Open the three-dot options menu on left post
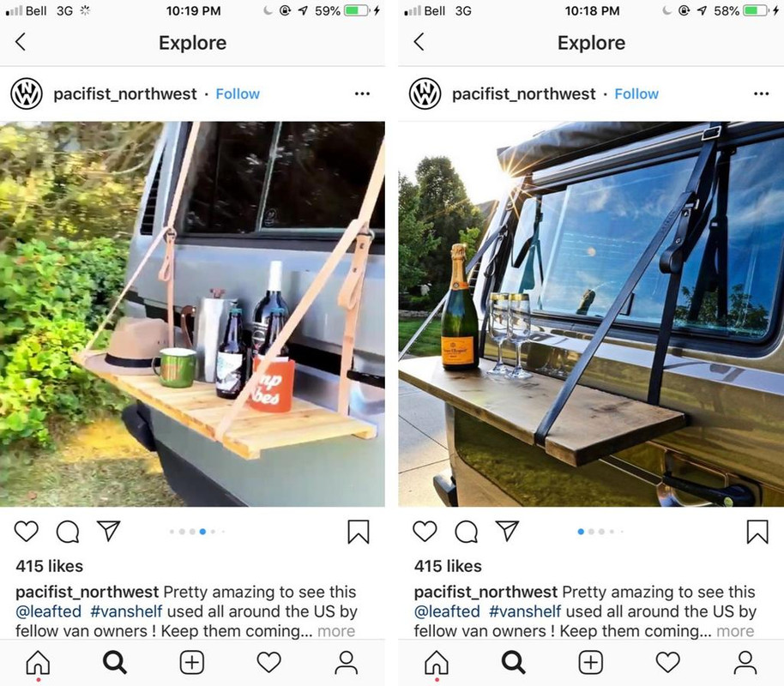The width and height of the screenshot is (784, 686). coord(362,93)
